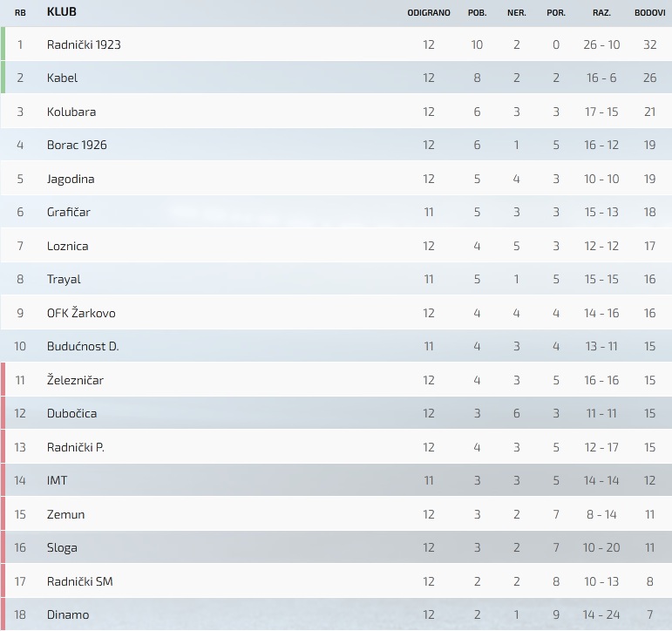Click the Trayal team name
Screen dimensions: 672x631
tap(64, 279)
